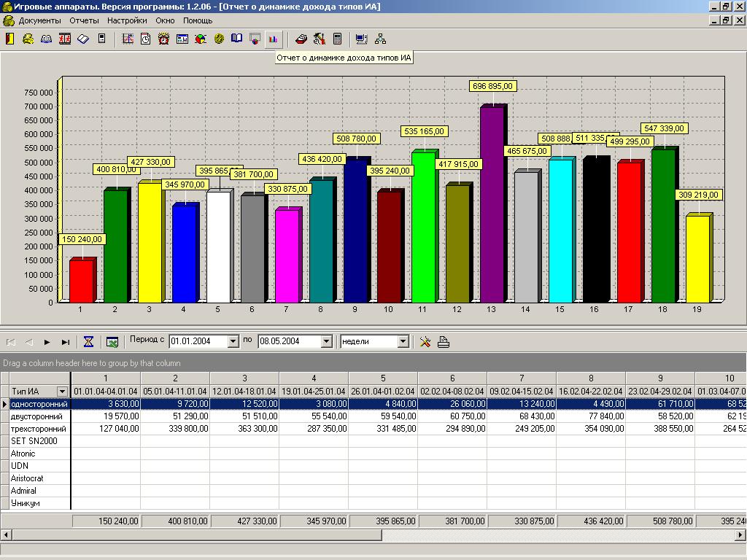Open the 'Тип ИА' column filter dropdown
Viewport: 747px width, 560px height.
coord(63,392)
